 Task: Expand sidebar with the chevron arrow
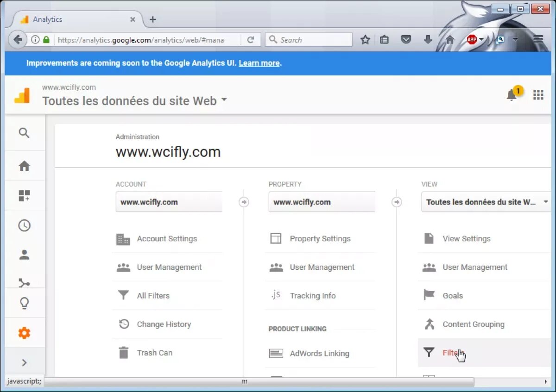(x=24, y=363)
